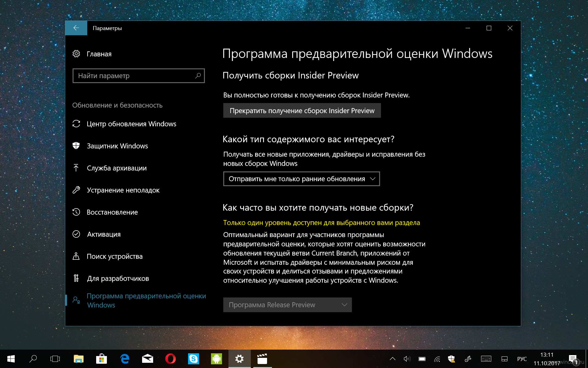Click the Защитник Windows shield icon
Image resolution: width=588 pixels, height=368 pixels.
(76, 146)
